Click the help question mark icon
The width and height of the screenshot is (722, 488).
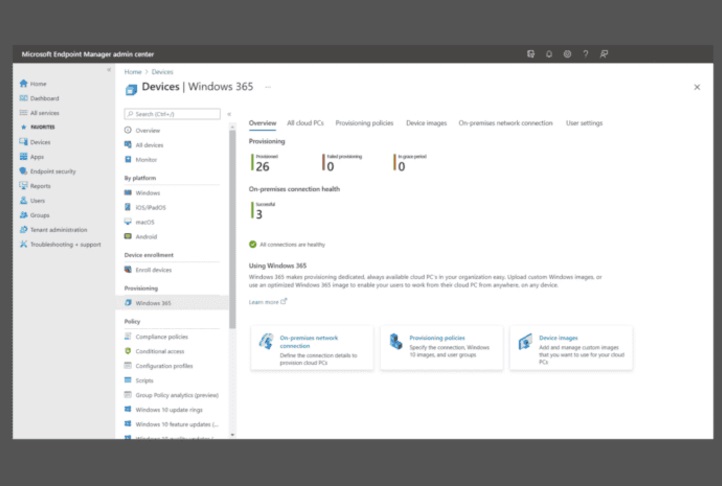pyautogui.click(x=586, y=54)
